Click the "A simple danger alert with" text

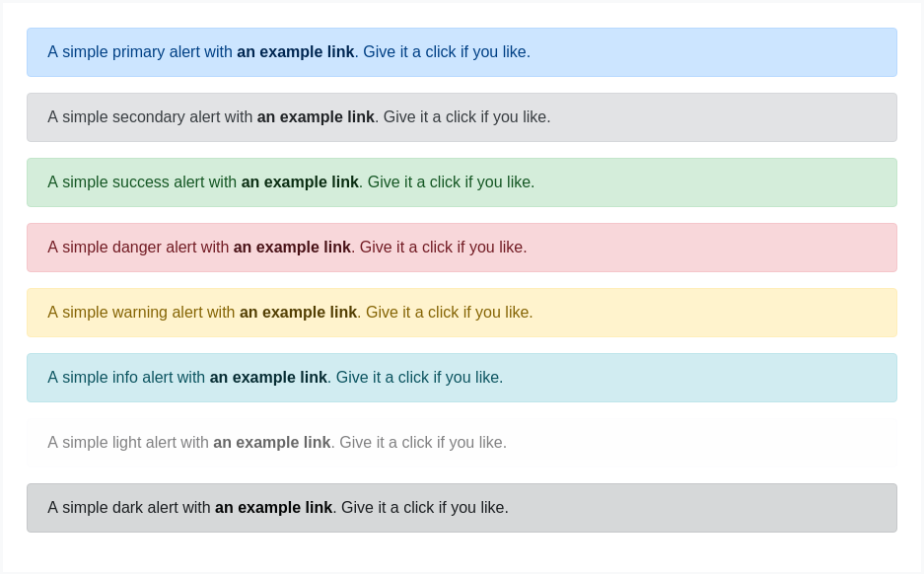point(138,248)
